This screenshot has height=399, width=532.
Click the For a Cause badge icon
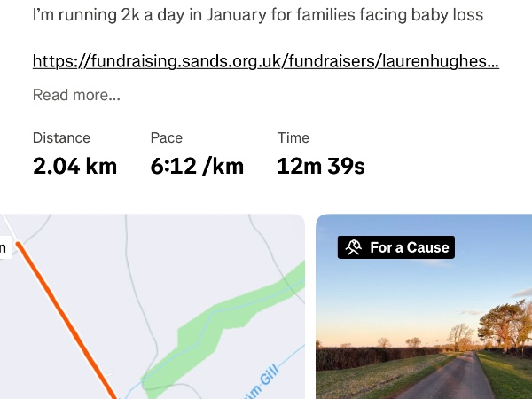(x=354, y=247)
